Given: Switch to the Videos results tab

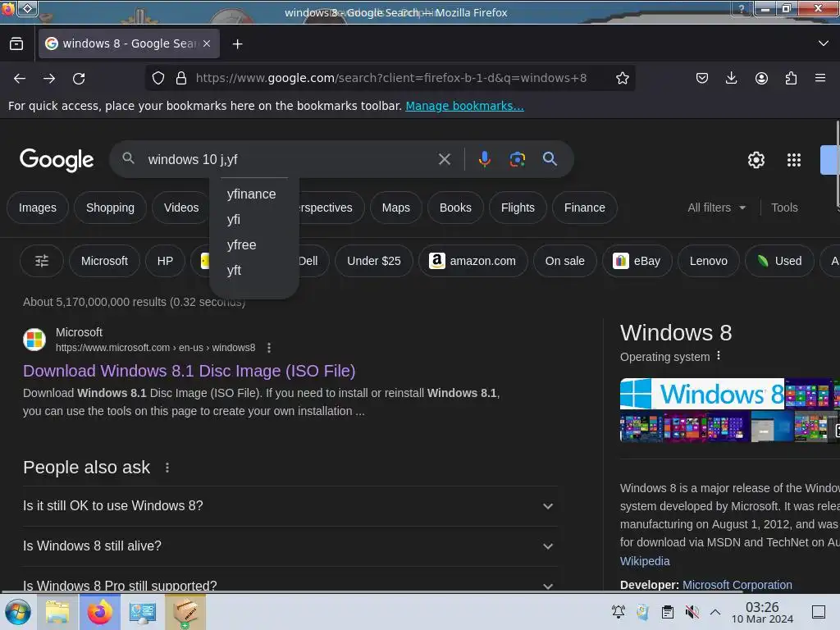Looking at the screenshot, I should (x=181, y=208).
